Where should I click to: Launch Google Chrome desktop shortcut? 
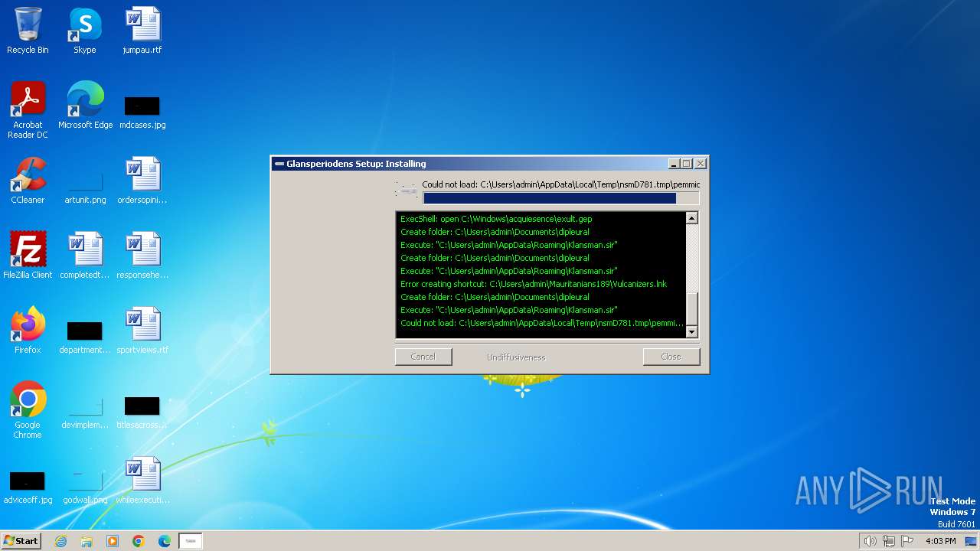28,410
